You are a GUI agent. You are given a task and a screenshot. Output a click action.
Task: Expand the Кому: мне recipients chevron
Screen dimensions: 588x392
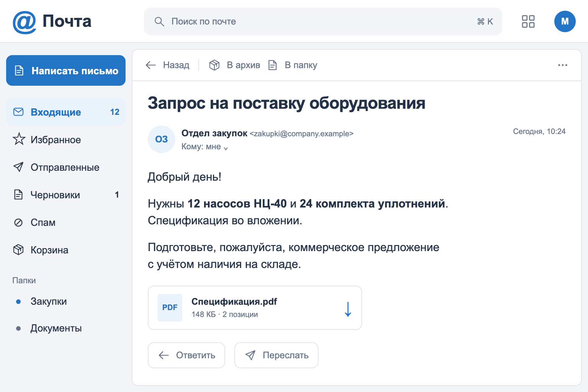[x=226, y=148]
